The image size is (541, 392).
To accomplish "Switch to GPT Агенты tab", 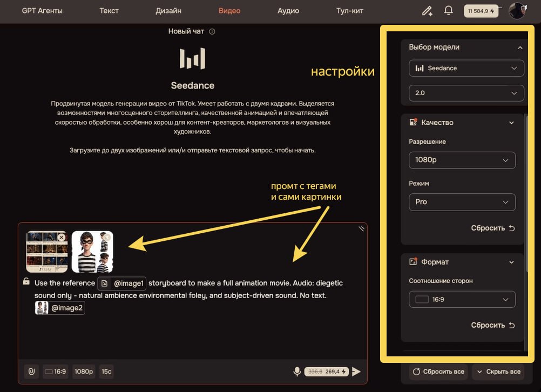I will (x=42, y=11).
